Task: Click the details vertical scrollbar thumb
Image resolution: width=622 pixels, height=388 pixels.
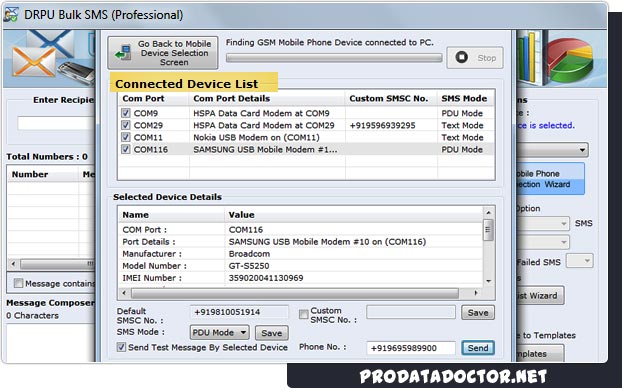Action: 488,230
